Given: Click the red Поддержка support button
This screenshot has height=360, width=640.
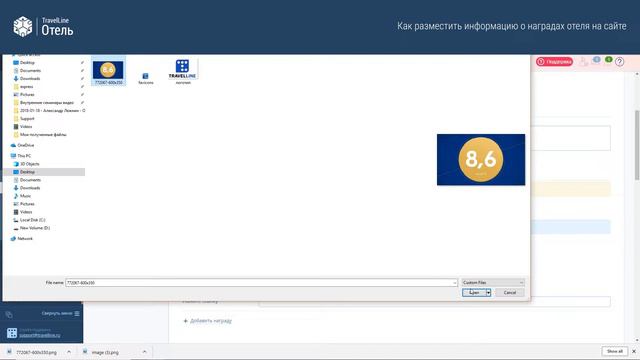Looking at the screenshot, I should pyautogui.click(x=554, y=62).
